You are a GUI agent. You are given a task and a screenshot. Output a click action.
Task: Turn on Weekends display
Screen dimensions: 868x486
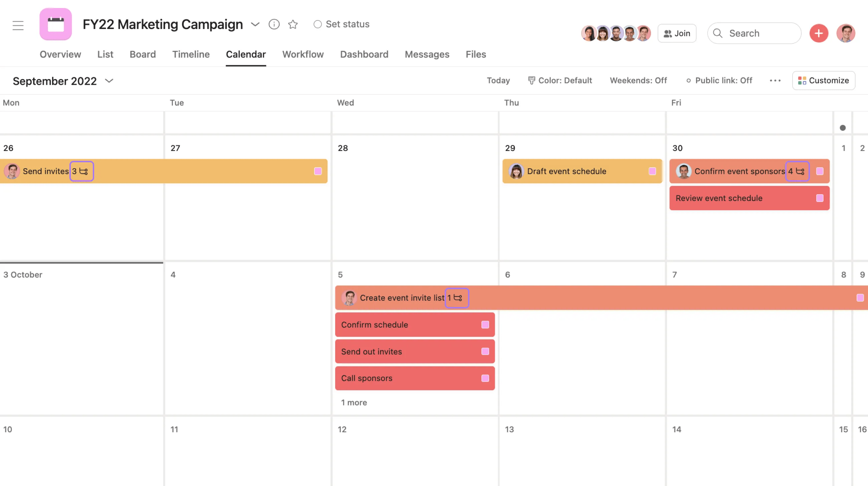click(x=638, y=80)
